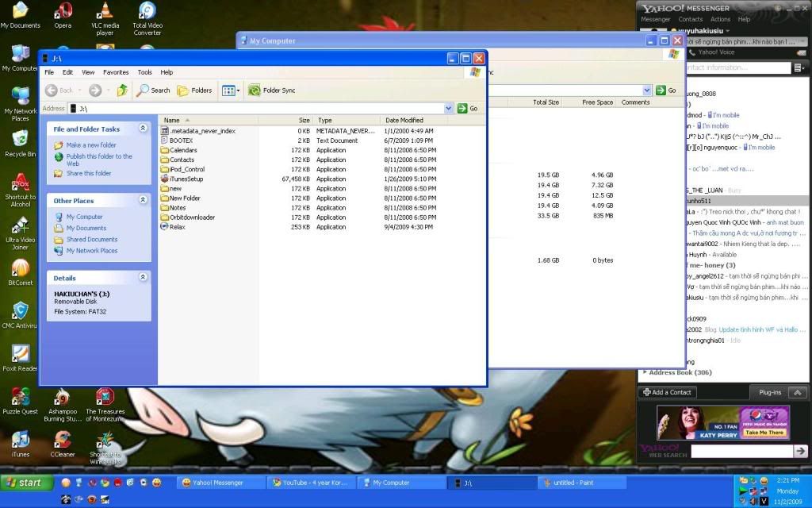Image resolution: width=812 pixels, height=508 pixels.
Task: Select the Calendars folder icon
Action: click(x=165, y=150)
